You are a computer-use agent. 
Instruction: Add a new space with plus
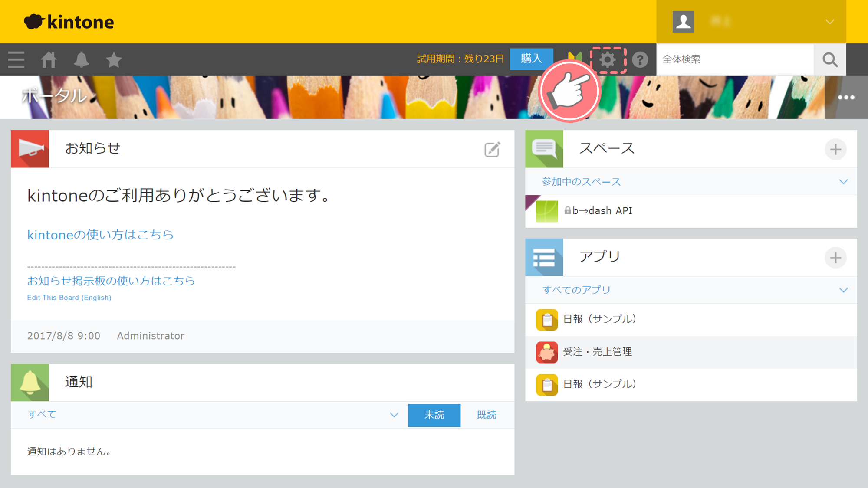[835, 150]
